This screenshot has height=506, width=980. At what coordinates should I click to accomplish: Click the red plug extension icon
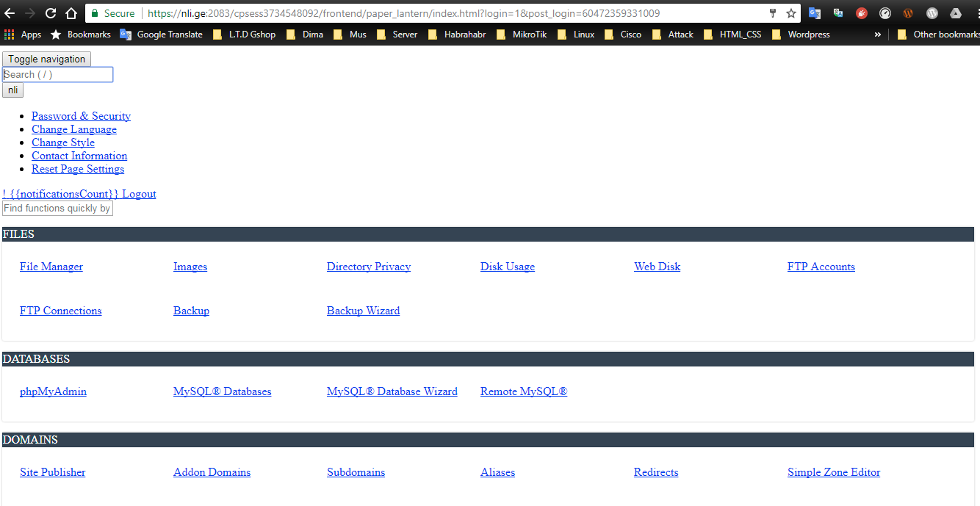[x=862, y=13]
